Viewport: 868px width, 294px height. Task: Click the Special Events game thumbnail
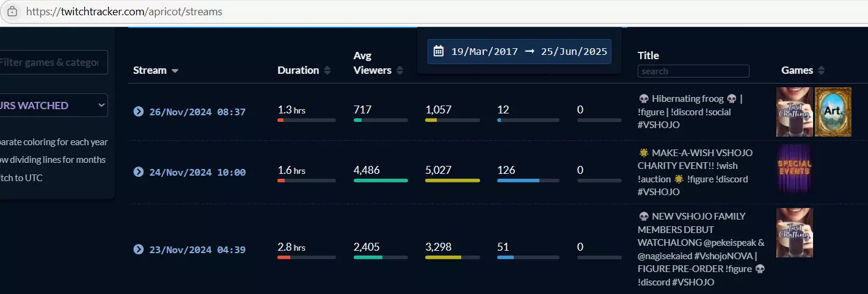coord(794,169)
